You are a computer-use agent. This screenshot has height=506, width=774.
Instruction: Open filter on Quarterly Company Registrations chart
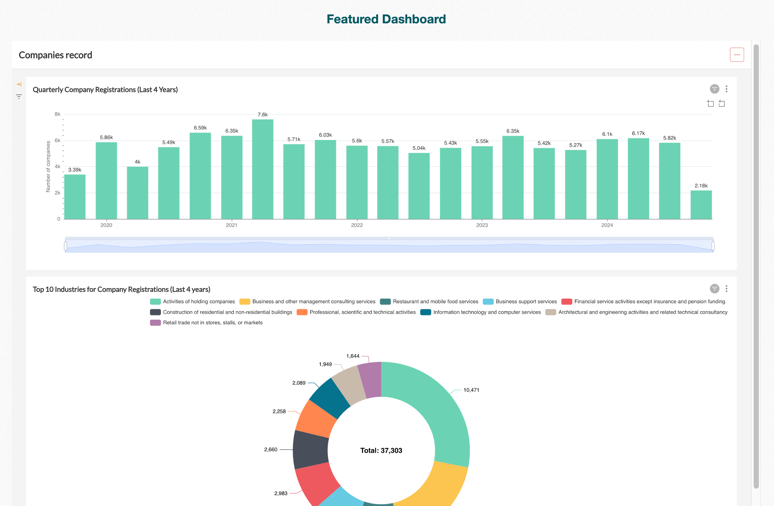[714, 89]
